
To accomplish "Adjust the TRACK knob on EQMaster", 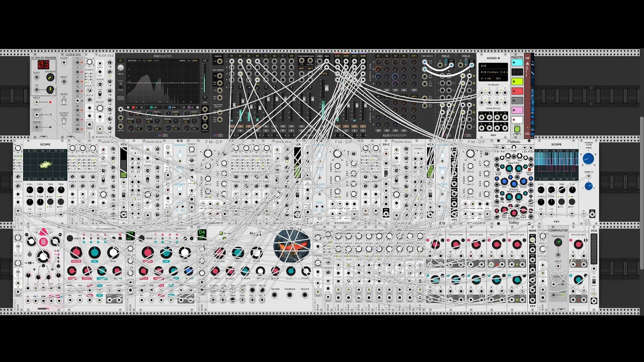I will [x=121, y=68].
